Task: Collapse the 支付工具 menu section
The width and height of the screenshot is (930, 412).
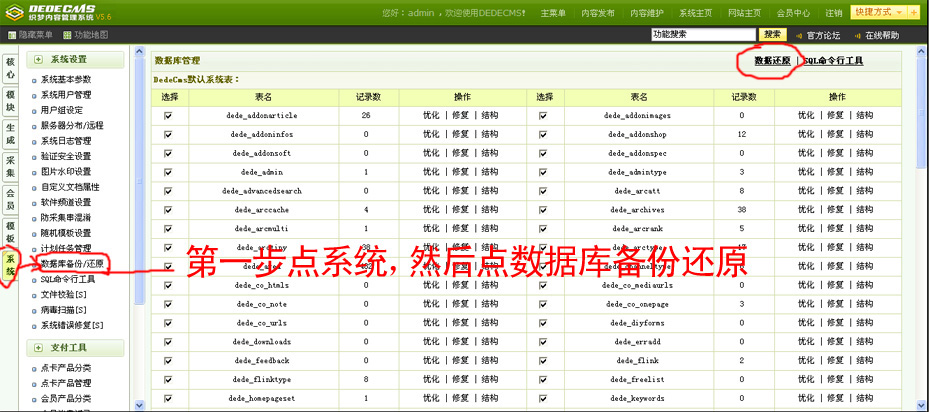Action: pos(39,348)
